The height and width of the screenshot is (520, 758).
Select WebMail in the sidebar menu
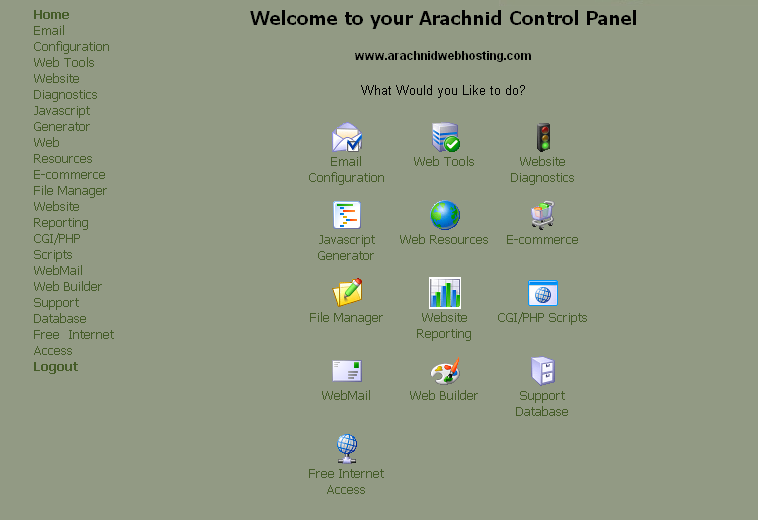tap(58, 271)
